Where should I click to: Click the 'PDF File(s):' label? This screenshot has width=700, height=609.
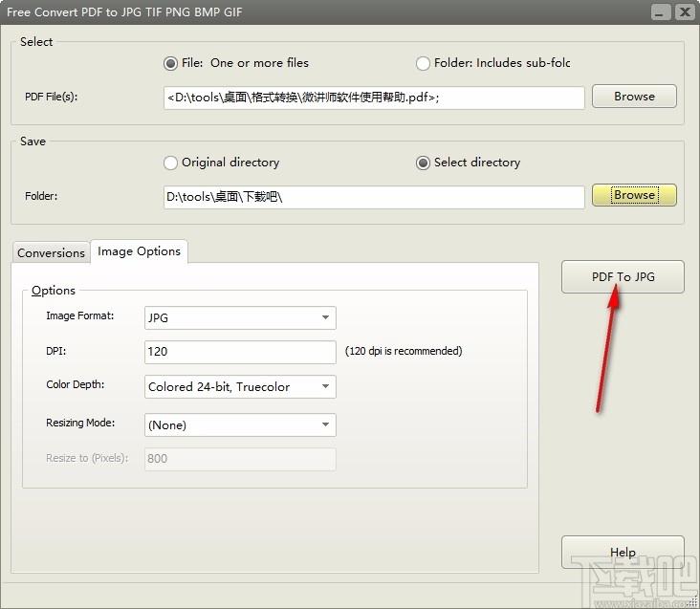click(x=51, y=97)
